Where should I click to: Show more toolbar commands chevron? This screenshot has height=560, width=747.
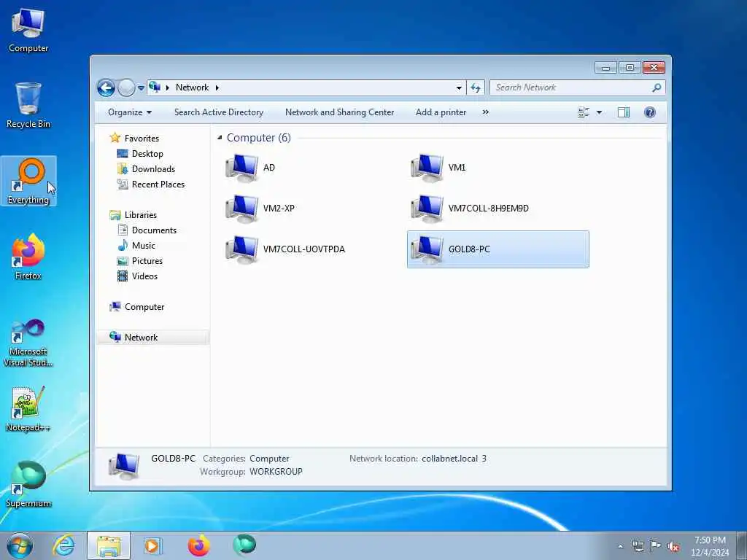[x=485, y=112]
